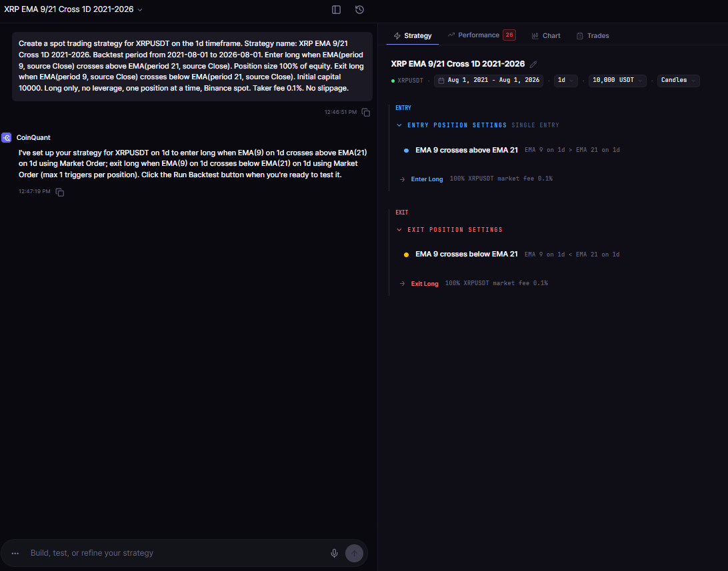
Task: Open the 1d timeframe dropdown
Action: [565, 80]
